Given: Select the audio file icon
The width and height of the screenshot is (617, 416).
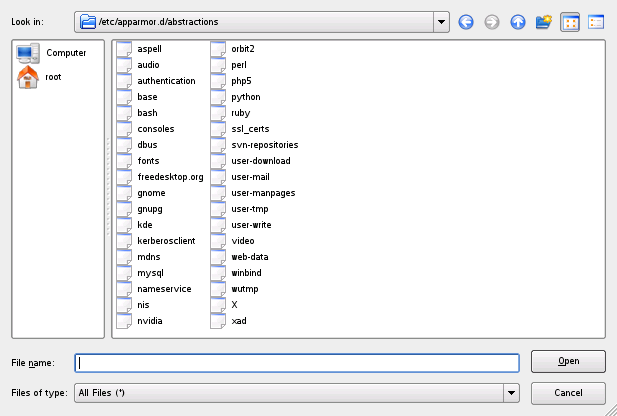Looking at the screenshot, I should click(x=124, y=65).
